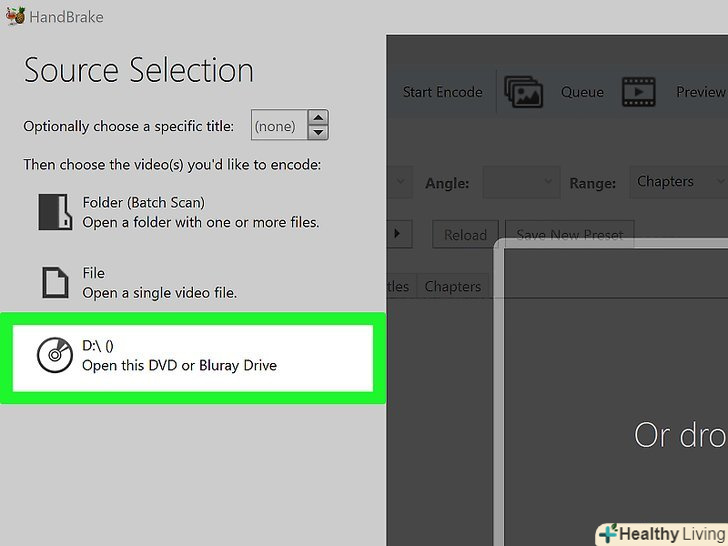Viewport: 728px width, 546px height.
Task: Open the D:\ DVD or Bluray Drive source
Action: pyautogui.click(x=193, y=358)
